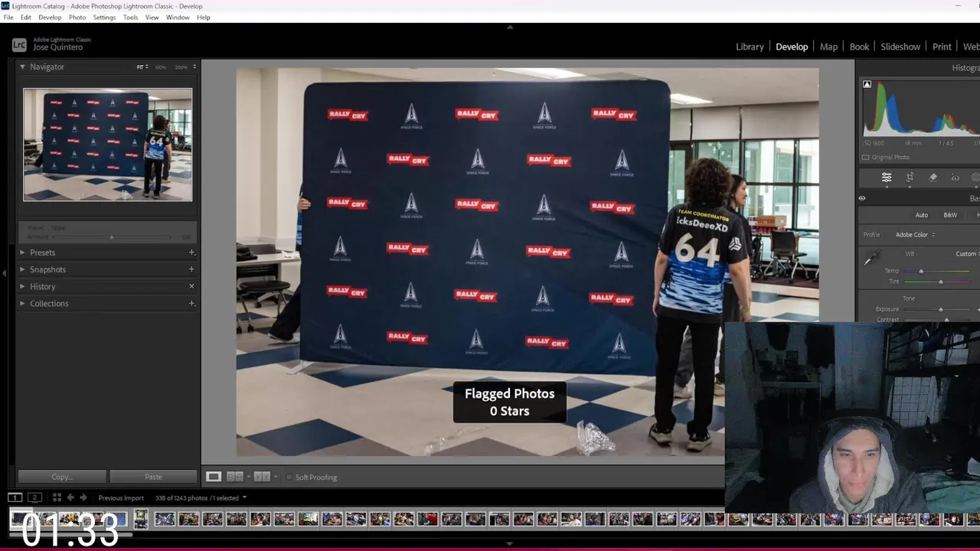
Task: Go forward with filmstrip right arrow
Action: tap(83, 497)
